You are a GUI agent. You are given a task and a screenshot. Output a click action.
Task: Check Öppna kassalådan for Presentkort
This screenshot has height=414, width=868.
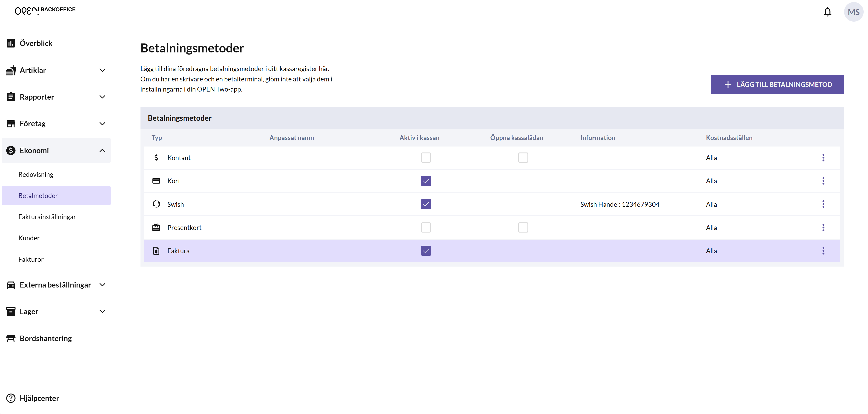tap(523, 227)
